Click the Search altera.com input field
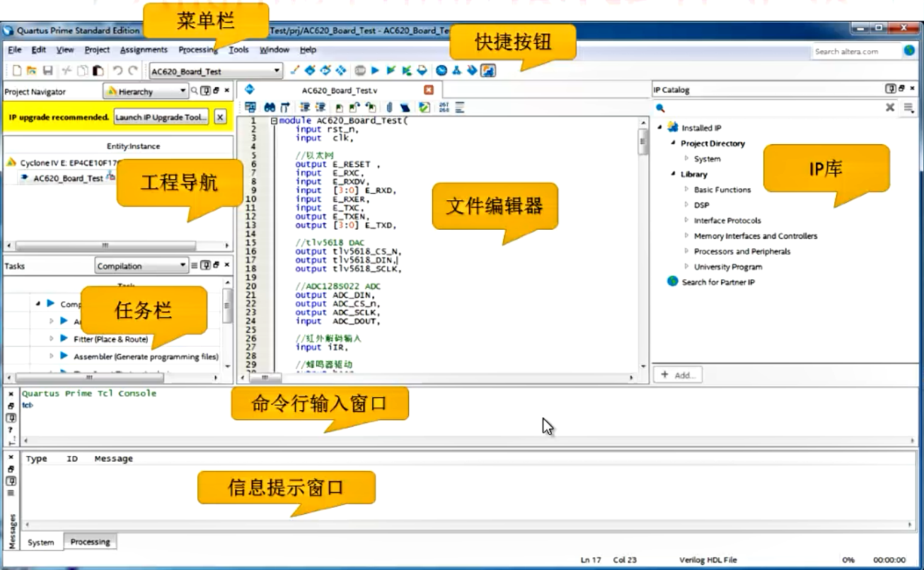This screenshot has width=924, height=570. click(x=855, y=51)
